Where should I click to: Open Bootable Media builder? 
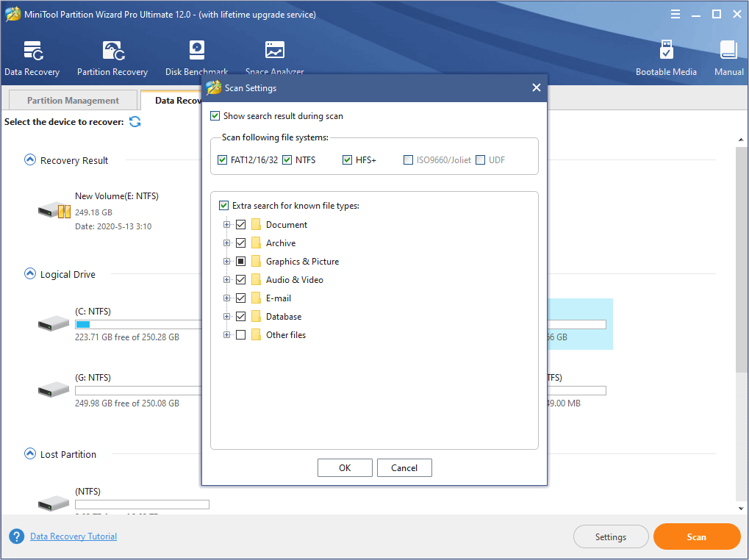coord(666,58)
